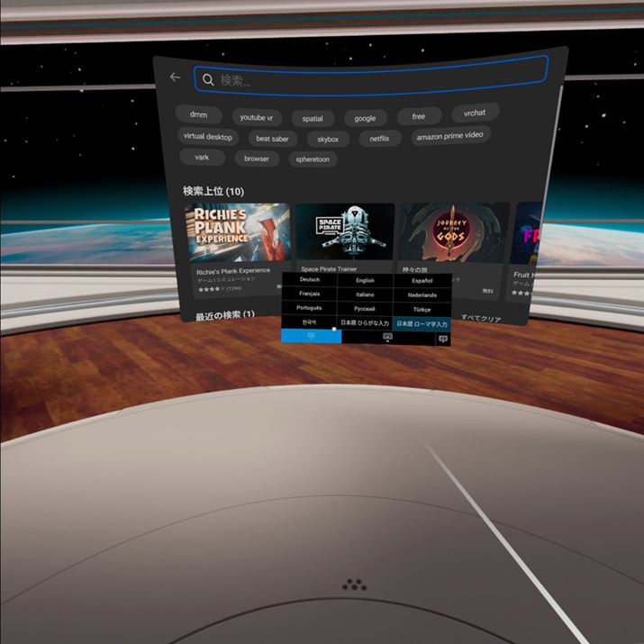Focus the 検索 search input field
This screenshot has width=644, height=644.
click(x=371, y=75)
